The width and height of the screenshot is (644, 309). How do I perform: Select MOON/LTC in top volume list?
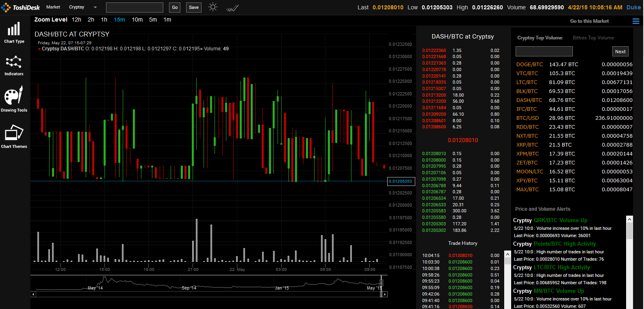[x=530, y=172]
